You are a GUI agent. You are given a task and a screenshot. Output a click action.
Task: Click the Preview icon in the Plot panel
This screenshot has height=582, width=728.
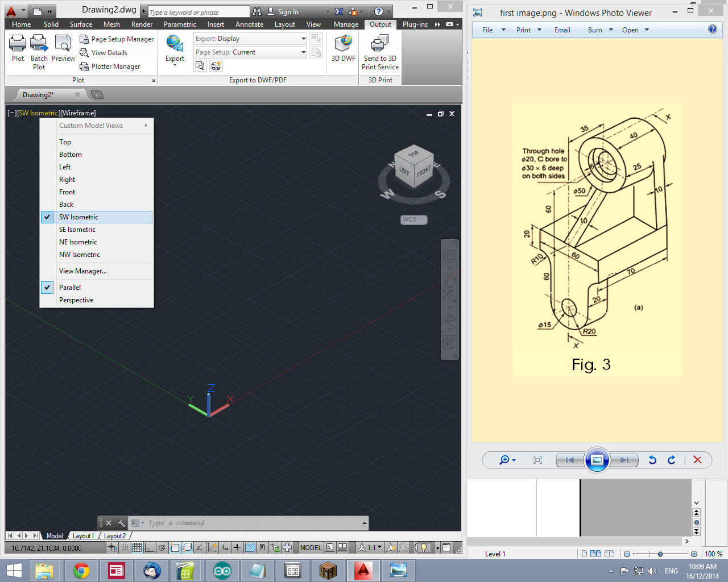[63, 48]
